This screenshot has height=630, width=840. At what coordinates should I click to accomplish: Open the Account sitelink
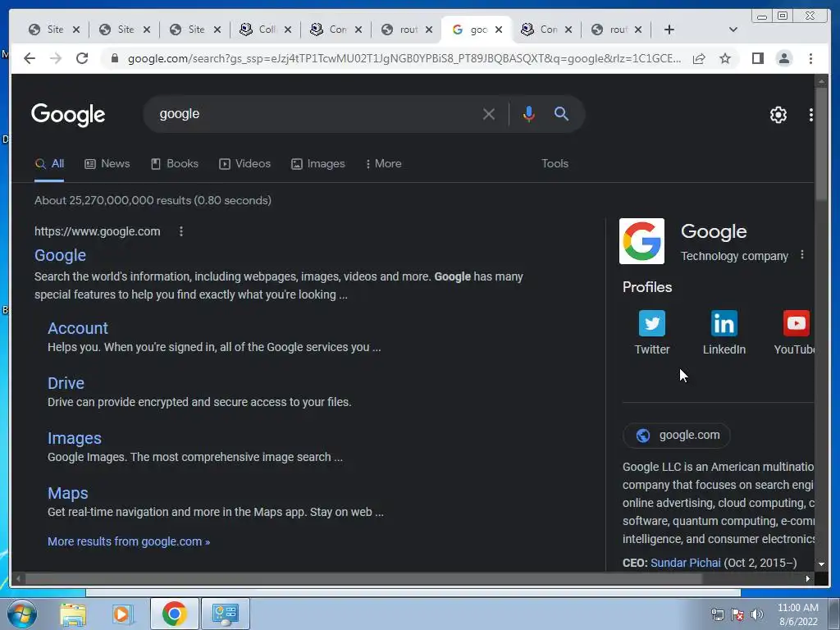click(78, 328)
